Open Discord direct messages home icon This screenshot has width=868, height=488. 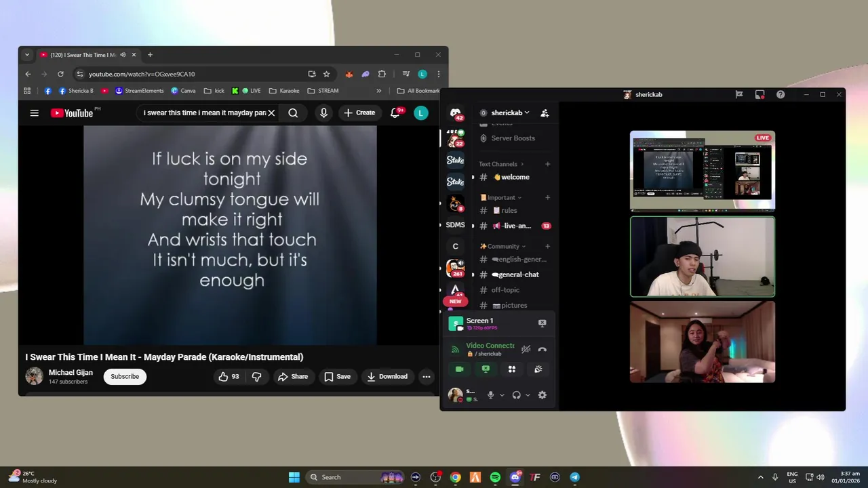point(456,113)
